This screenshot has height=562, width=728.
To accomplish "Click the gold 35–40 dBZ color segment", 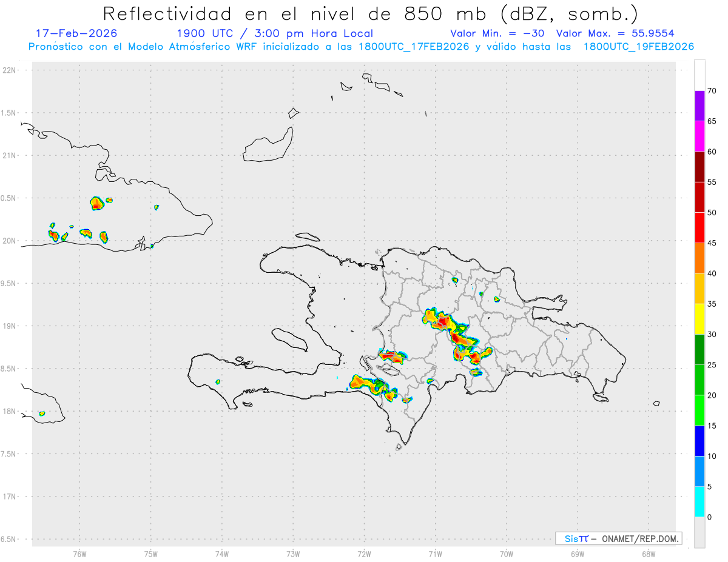I will [699, 289].
